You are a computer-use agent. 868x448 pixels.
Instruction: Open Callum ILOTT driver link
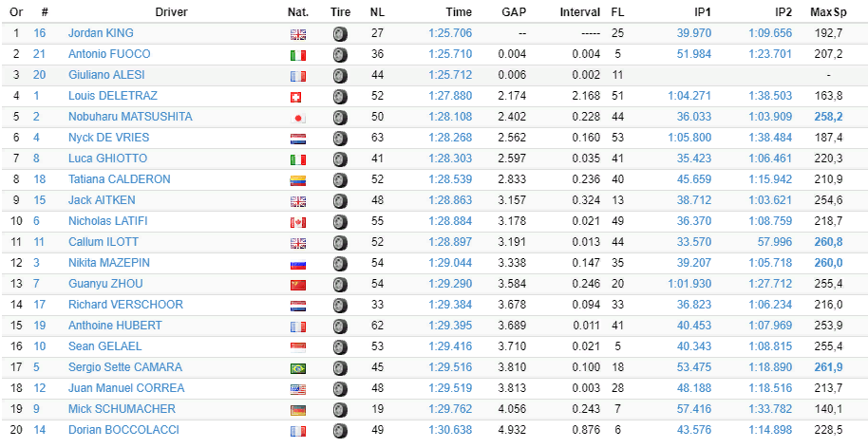[104, 242]
